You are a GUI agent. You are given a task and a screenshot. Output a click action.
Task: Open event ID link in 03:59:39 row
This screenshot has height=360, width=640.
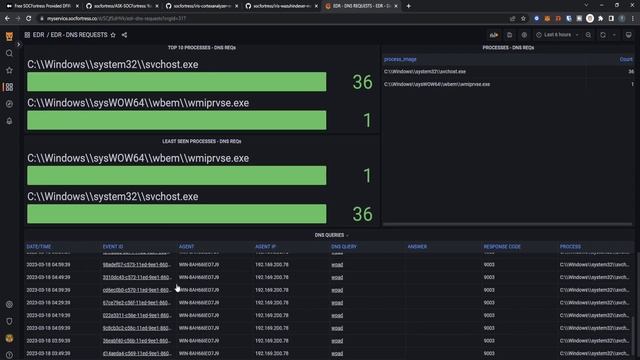136,341
